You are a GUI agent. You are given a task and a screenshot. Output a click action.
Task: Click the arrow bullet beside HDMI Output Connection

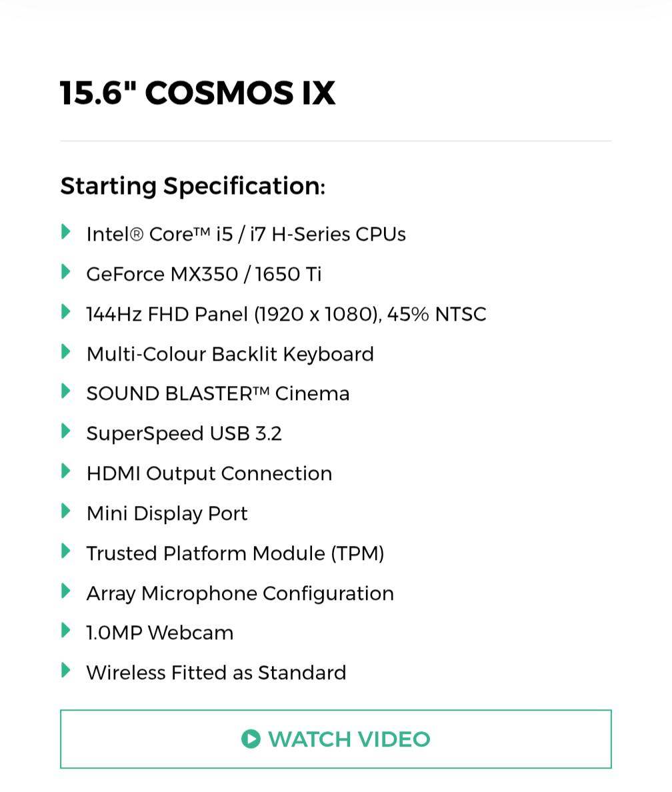[66, 471]
